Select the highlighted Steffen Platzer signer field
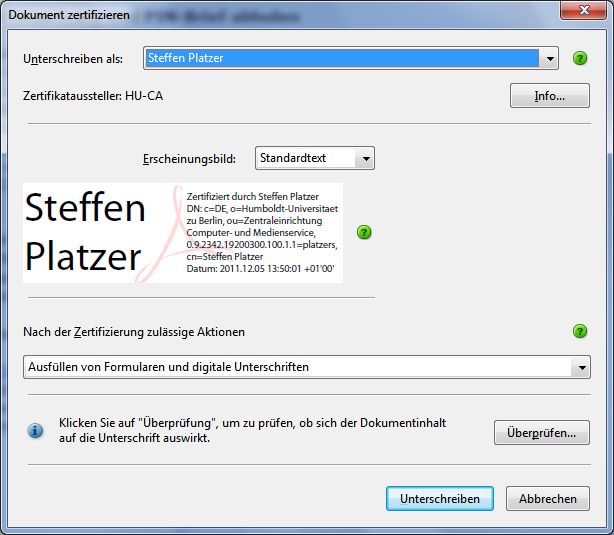This screenshot has height=535, width=614. point(341,58)
